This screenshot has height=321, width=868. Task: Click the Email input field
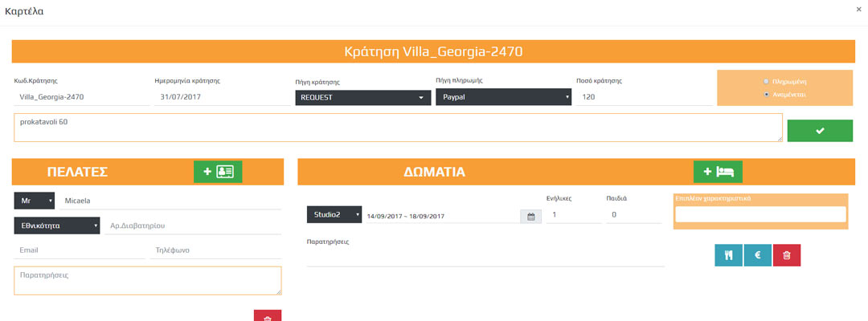tap(79, 250)
